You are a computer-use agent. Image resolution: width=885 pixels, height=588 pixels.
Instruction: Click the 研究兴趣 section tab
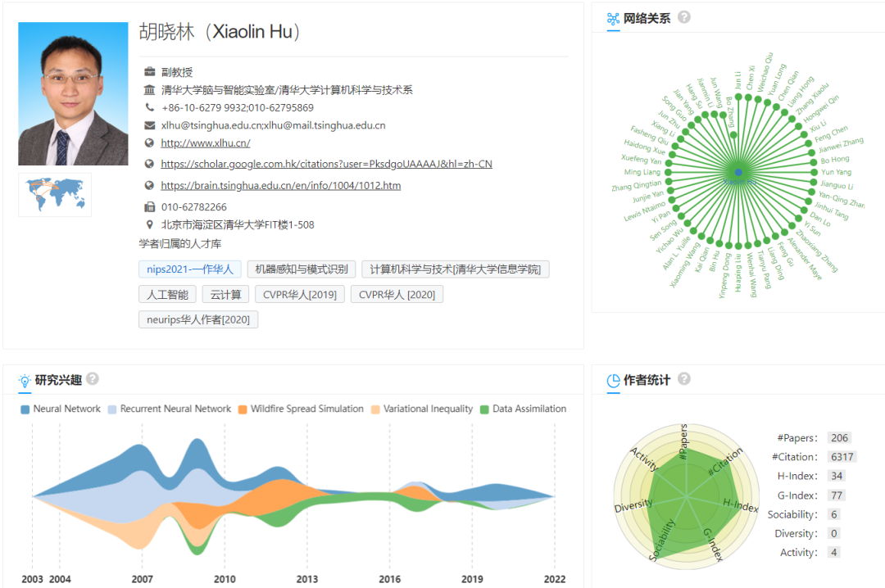click(x=58, y=380)
